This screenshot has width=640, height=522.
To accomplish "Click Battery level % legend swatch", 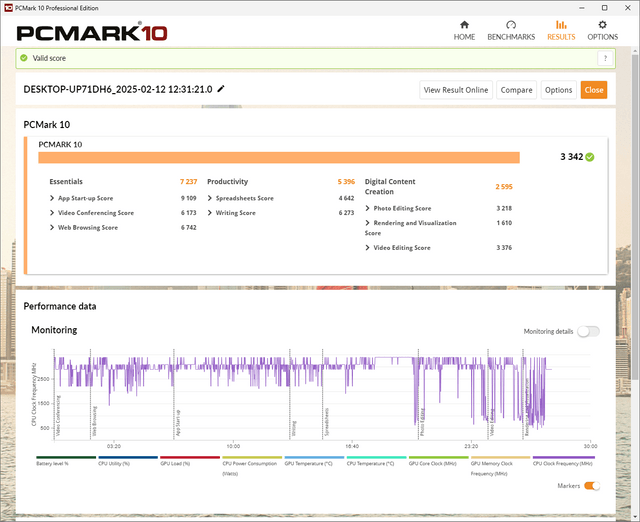I will click(x=66, y=458).
